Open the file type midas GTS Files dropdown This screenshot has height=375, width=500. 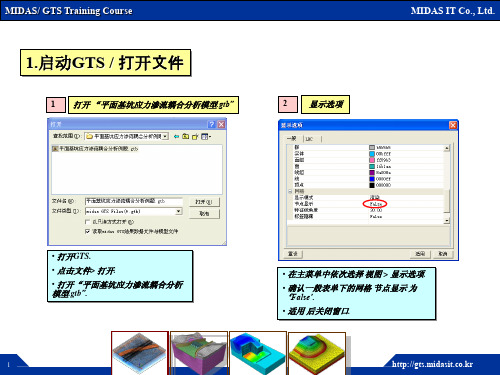pyautogui.click(x=179, y=211)
